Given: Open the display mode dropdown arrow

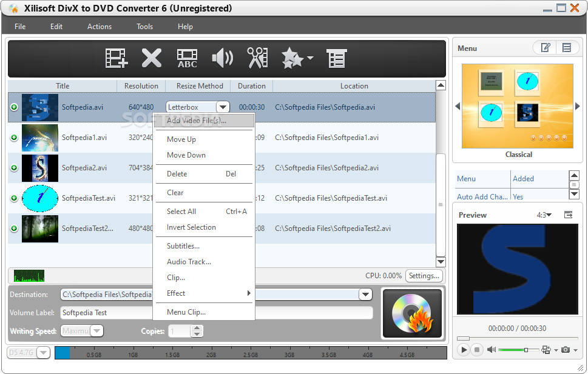Looking at the screenshot, I should click(556, 350).
